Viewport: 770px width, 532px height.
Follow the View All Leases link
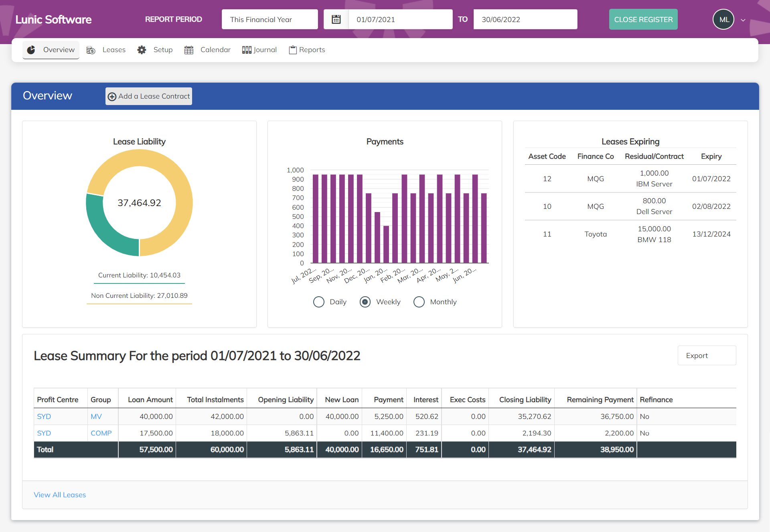(x=60, y=495)
